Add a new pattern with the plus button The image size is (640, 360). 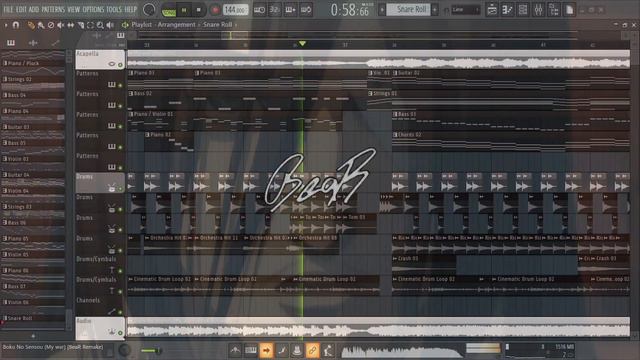click(435, 9)
